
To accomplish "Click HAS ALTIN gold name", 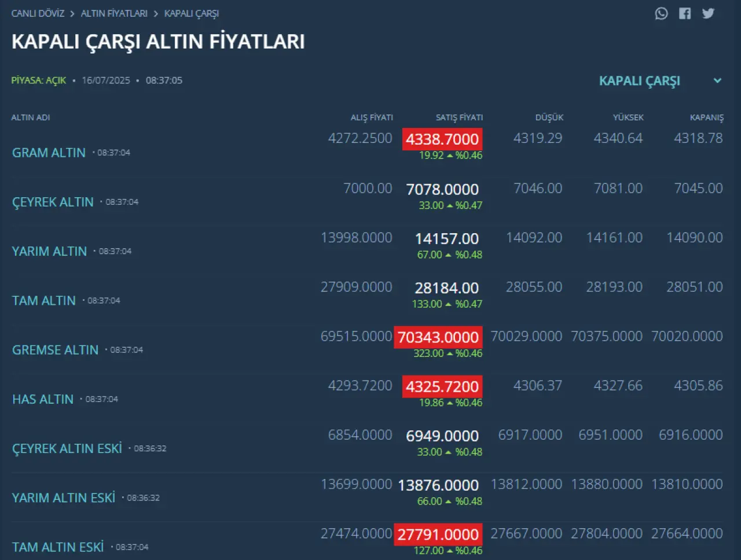I will 43,399.
